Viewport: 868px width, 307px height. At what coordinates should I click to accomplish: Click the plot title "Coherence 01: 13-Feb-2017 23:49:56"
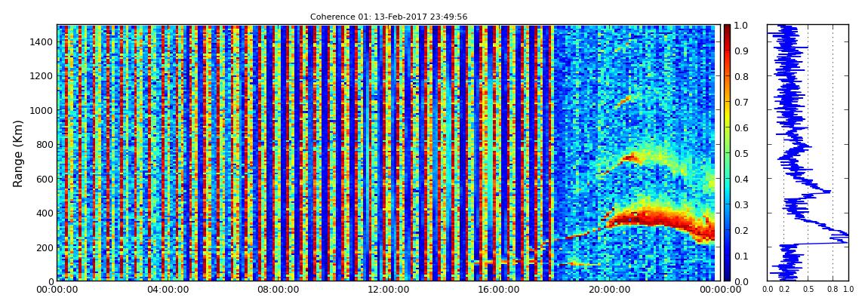pos(389,17)
